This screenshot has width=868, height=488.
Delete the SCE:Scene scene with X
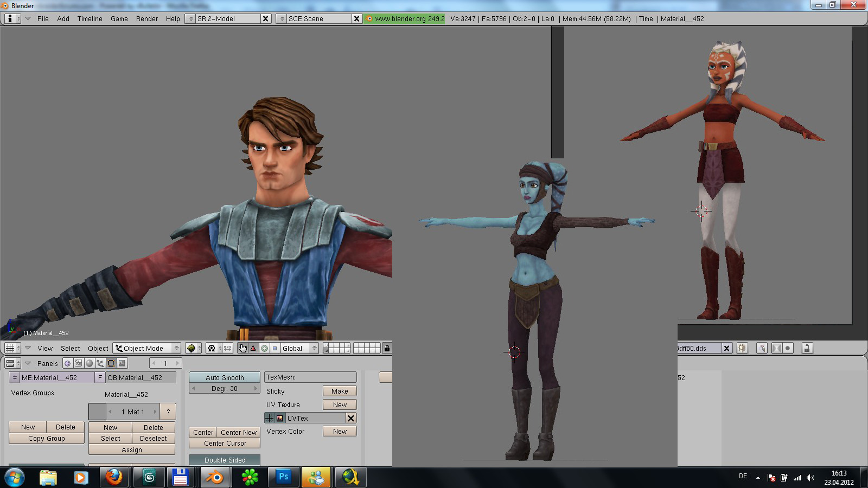point(356,18)
